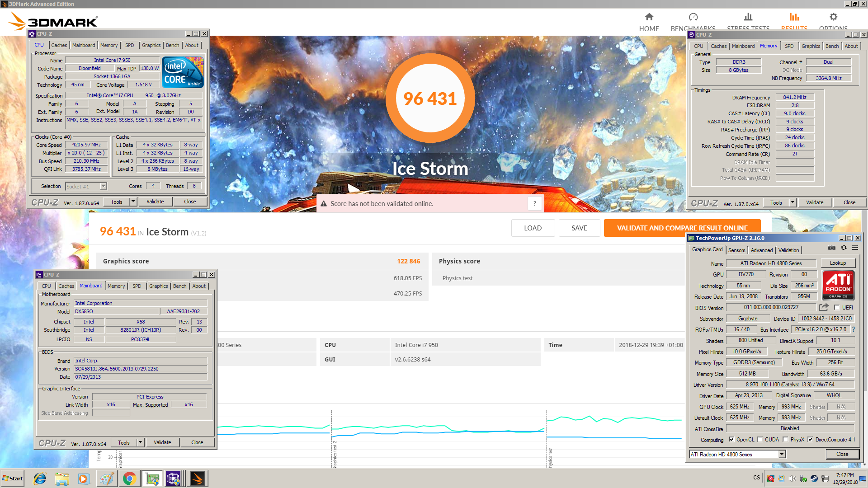Click the 3DMark logo

tap(53, 21)
